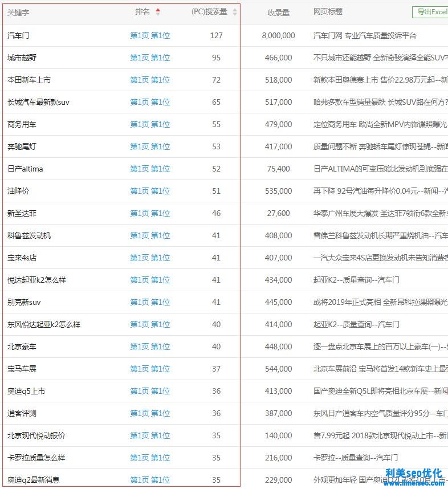
Task: Open ranking link for 逍客评测
Action: pos(150,413)
